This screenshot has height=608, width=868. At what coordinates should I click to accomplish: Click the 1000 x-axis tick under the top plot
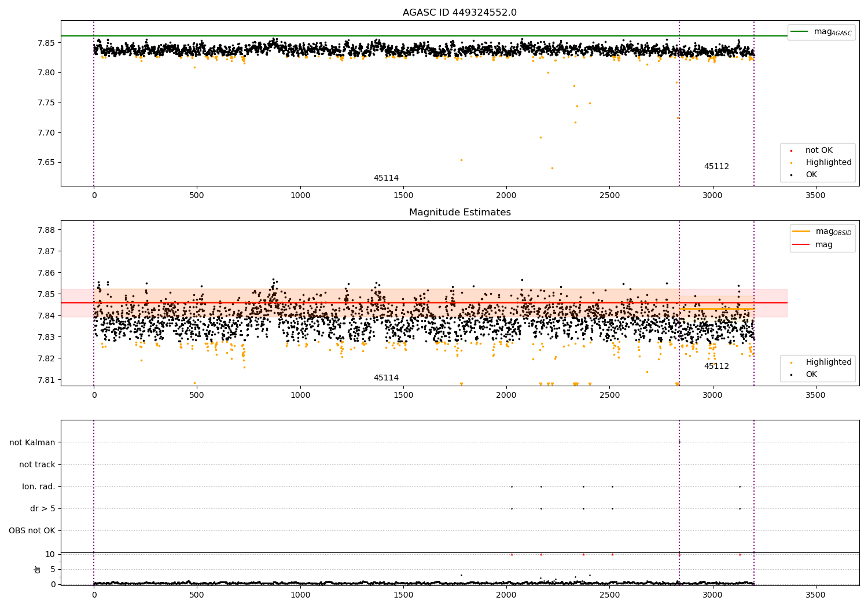click(300, 196)
